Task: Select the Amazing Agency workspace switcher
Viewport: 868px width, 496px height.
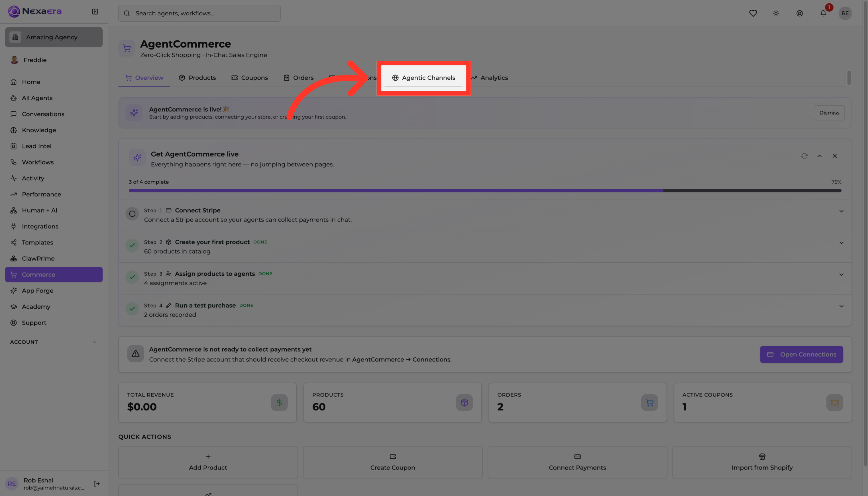Action: click(54, 37)
